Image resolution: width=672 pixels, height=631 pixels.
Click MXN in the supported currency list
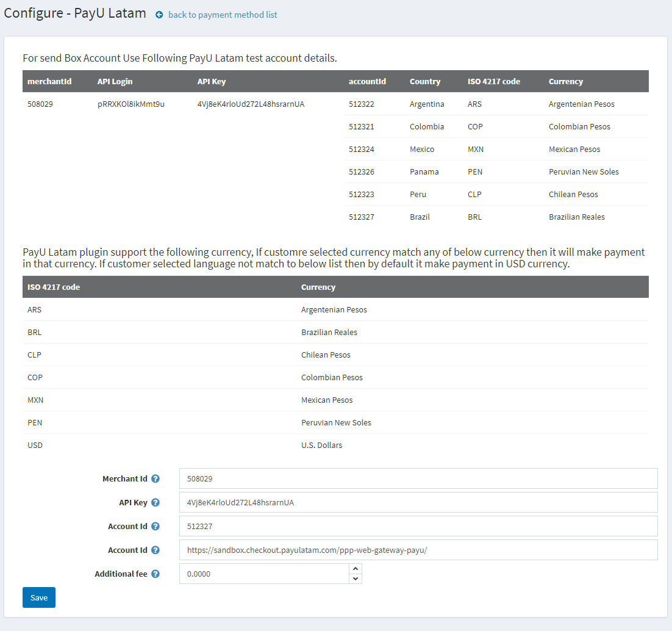click(x=35, y=400)
